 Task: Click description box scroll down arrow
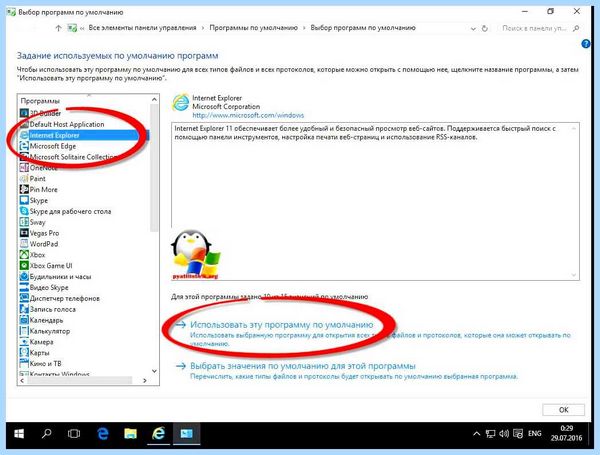[574, 275]
